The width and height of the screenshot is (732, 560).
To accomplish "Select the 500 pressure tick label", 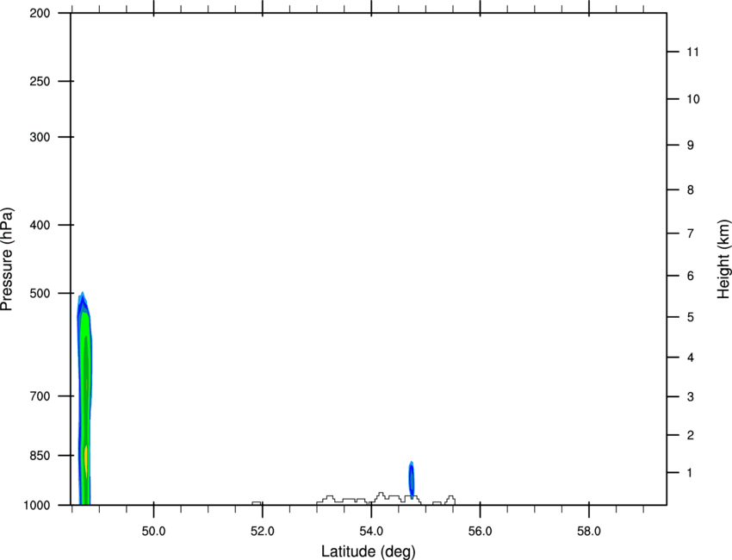I will [x=40, y=293].
